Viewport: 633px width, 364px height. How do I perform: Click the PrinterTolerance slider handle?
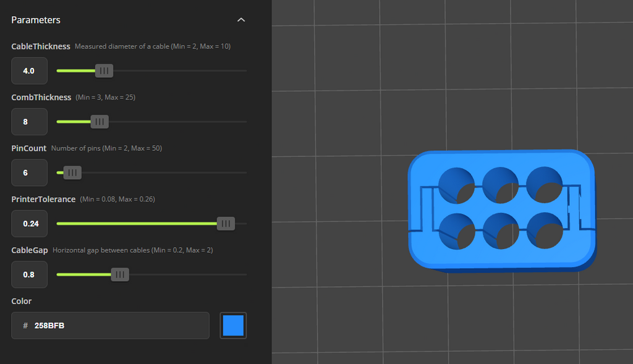[x=226, y=223]
